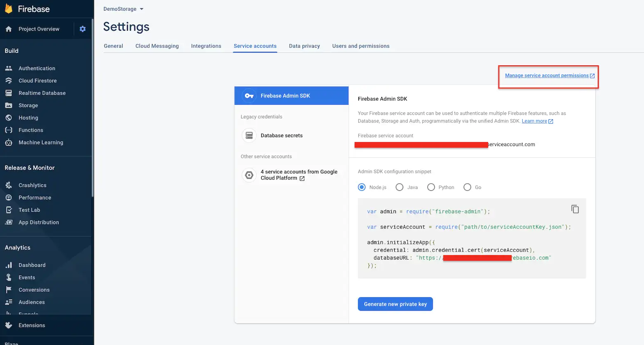Open the Users and permissions tab
Screen dimensions: 644x345
click(361, 46)
